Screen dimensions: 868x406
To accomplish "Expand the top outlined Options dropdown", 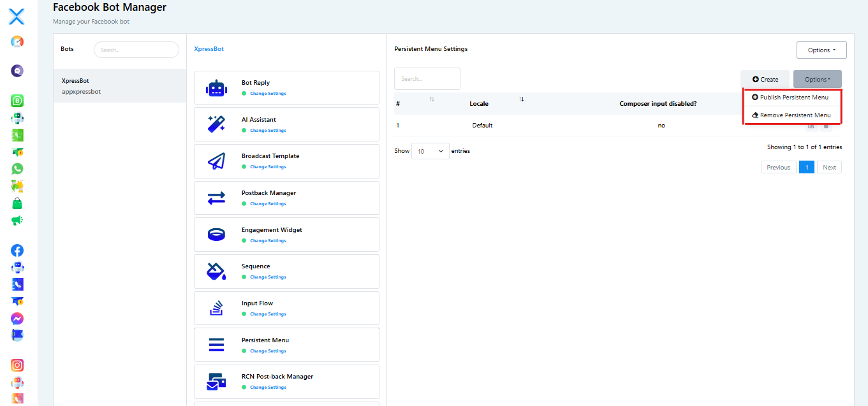I will [x=821, y=50].
